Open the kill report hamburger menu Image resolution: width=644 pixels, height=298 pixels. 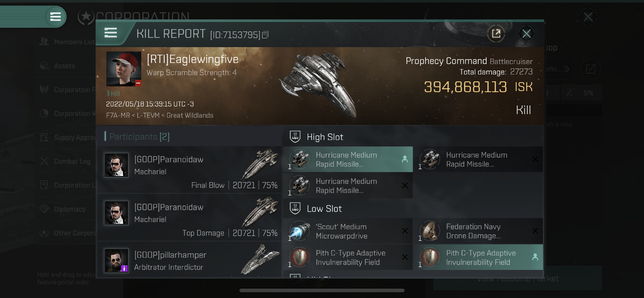pos(111,33)
